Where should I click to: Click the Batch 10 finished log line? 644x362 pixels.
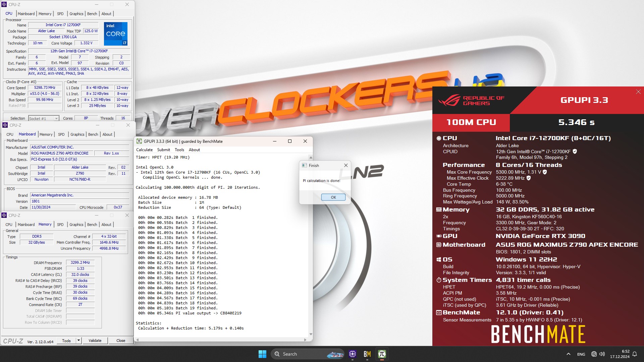pyautogui.click(x=178, y=263)
